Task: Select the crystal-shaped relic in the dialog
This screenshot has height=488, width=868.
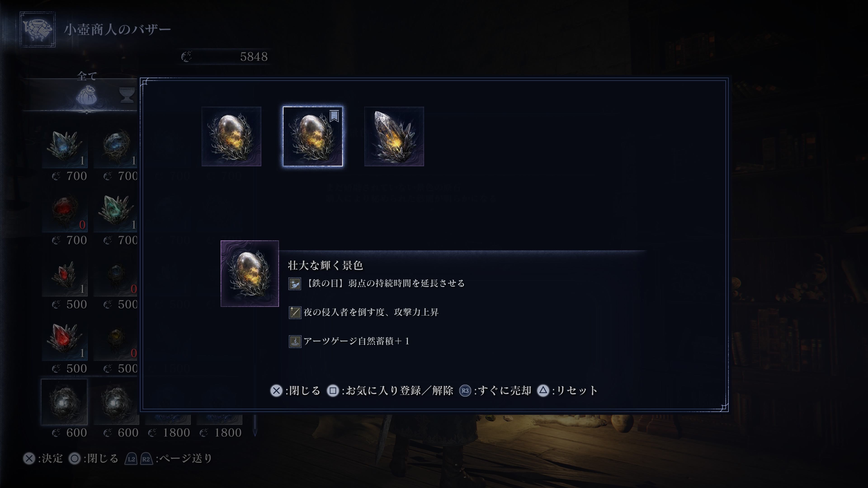Action: pos(394,136)
